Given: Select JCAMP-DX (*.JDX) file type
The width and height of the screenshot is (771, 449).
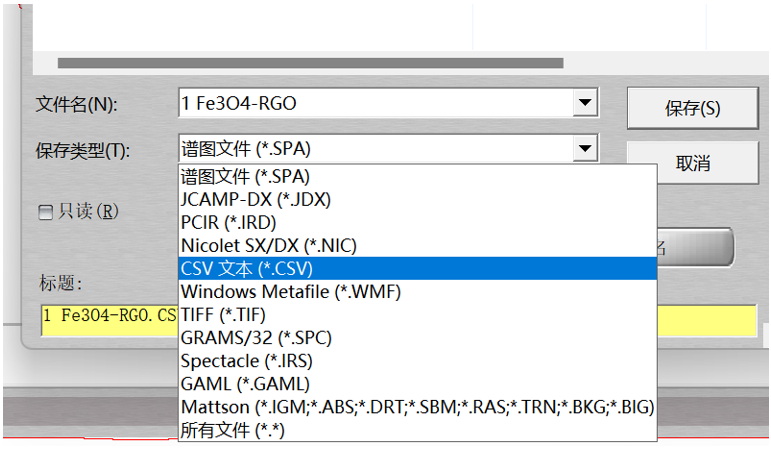Looking at the screenshot, I should pos(417,200).
